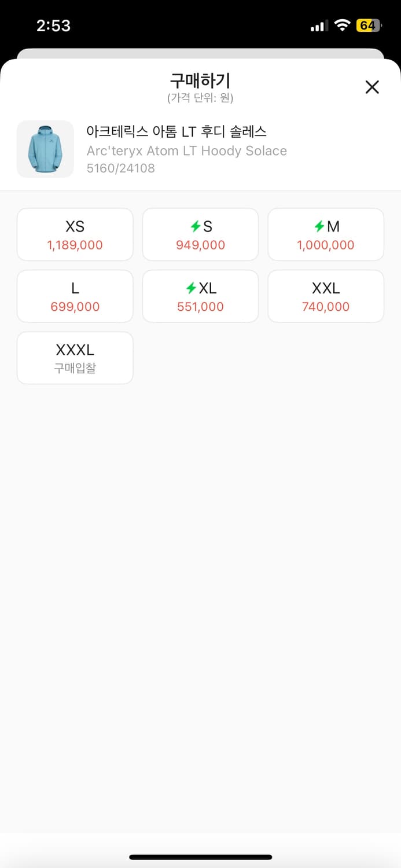Place a bid on size XXXL
Image resolution: width=401 pixels, height=868 pixels.
pyautogui.click(x=75, y=358)
